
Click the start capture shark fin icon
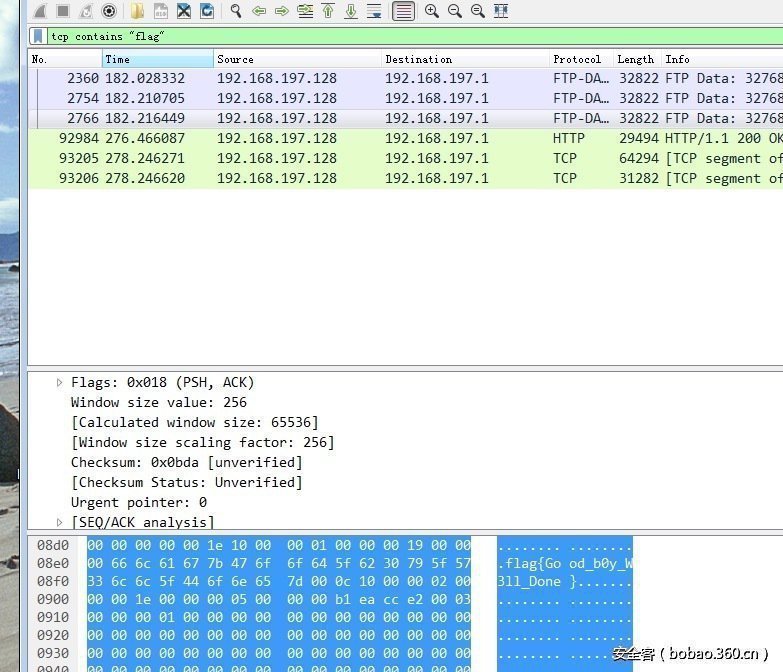coord(38,11)
